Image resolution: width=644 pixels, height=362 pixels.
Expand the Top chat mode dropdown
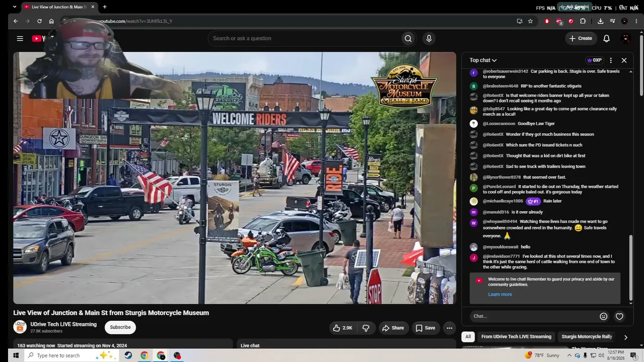[x=483, y=60]
